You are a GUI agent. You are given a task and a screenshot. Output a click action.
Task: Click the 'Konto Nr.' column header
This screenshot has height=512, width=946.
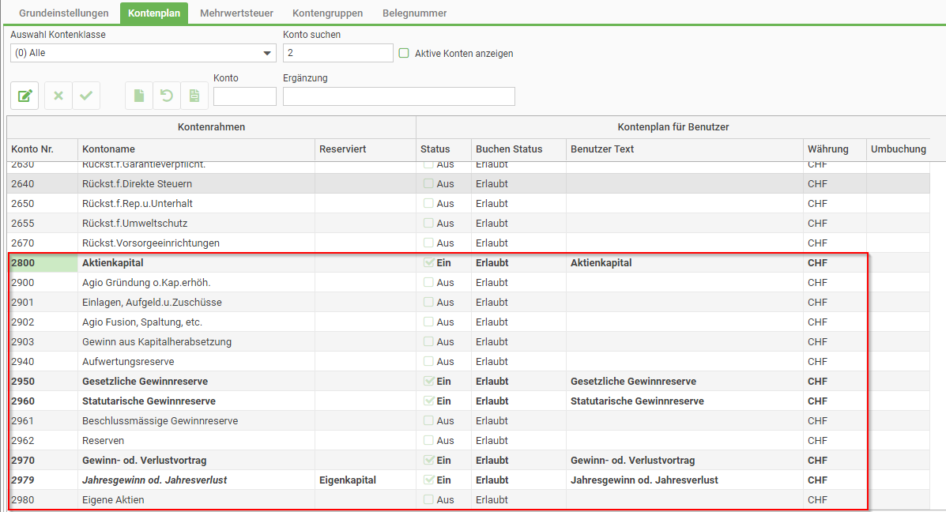tap(32, 149)
